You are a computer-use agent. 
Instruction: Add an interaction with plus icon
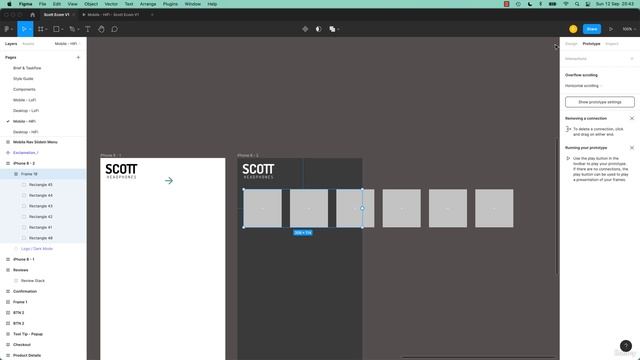click(x=632, y=59)
